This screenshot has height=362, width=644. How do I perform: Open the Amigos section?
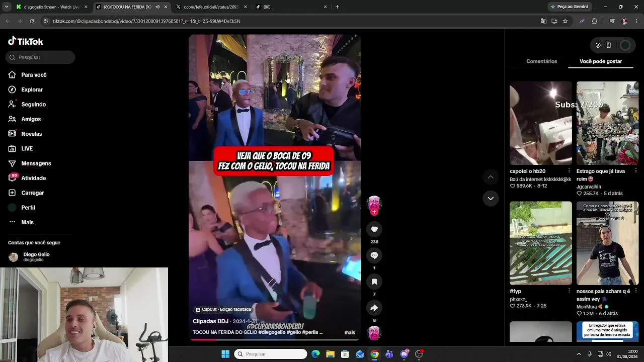pos(25,119)
